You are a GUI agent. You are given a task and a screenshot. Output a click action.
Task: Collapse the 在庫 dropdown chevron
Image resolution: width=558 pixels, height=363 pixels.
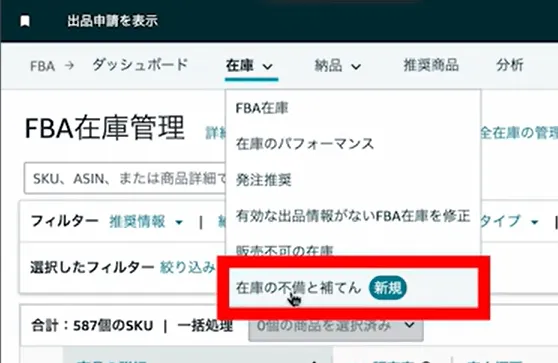tap(268, 66)
